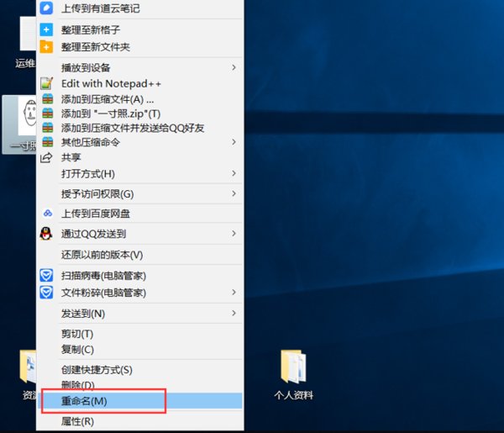Open 发送到(N) menu entry

pyautogui.click(x=139, y=314)
